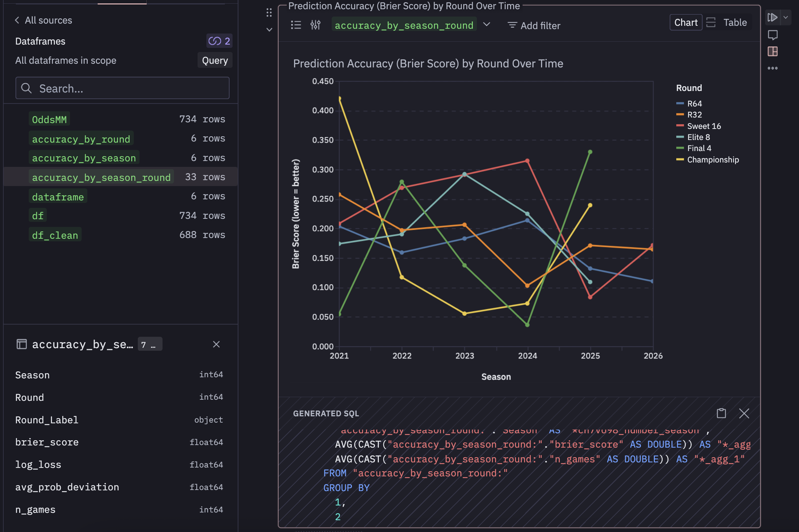This screenshot has width=799, height=532.
Task: Close the Generated SQL panel
Action: point(744,413)
